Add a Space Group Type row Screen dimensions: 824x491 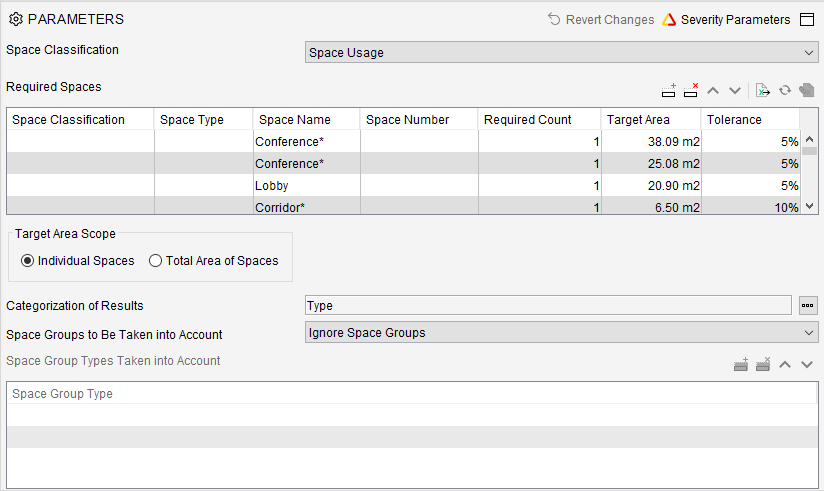[741, 364]
